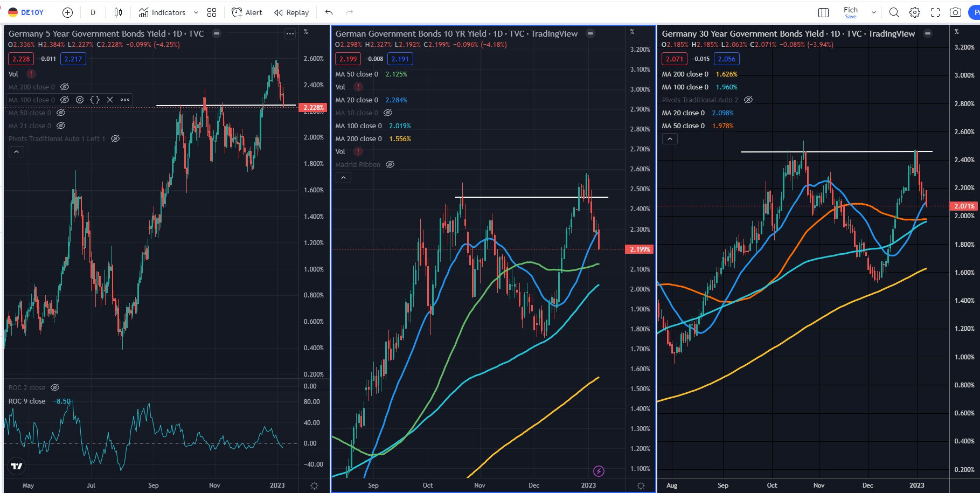Click the red 2.228 sell price box
The width and height of the screenshot is (980, 493).
(21, 59)
